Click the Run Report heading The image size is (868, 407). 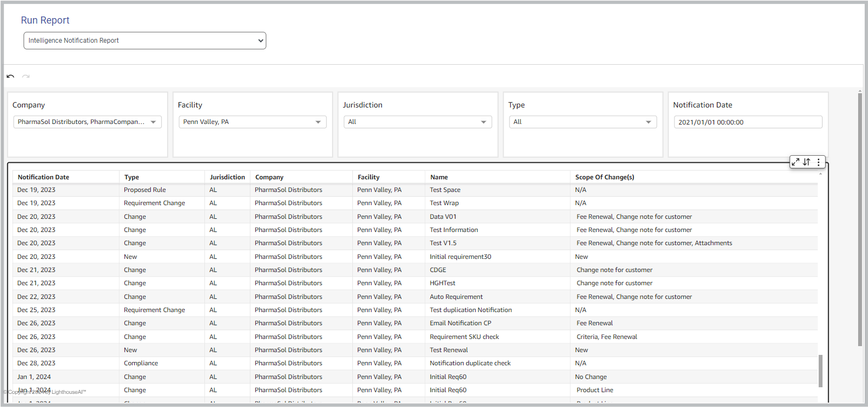[45, 20]
